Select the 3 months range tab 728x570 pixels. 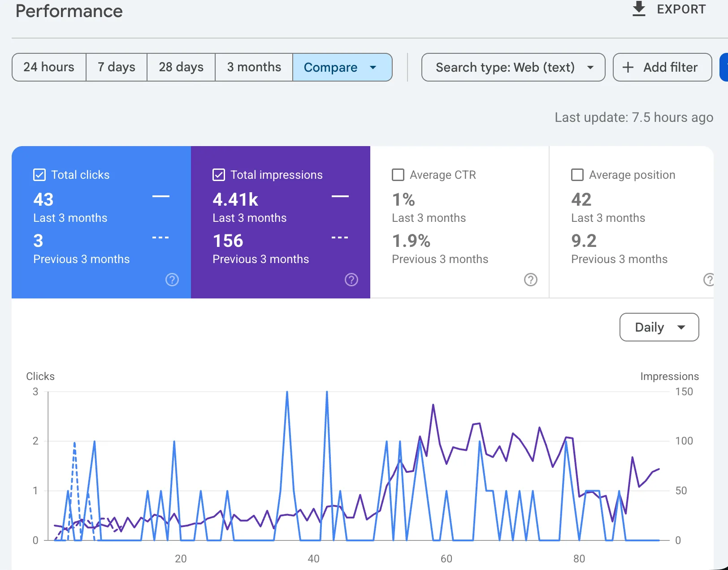[x=254, y=67]
